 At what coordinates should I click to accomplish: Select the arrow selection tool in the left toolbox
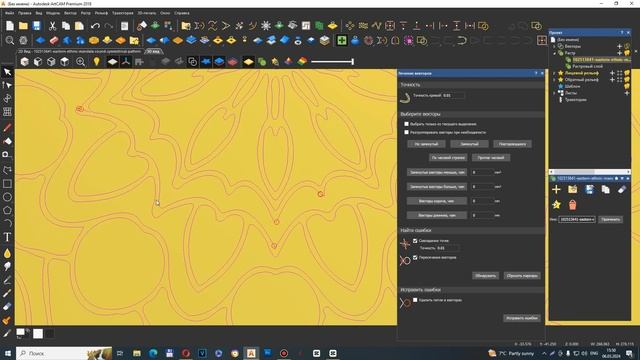point(7,72)
